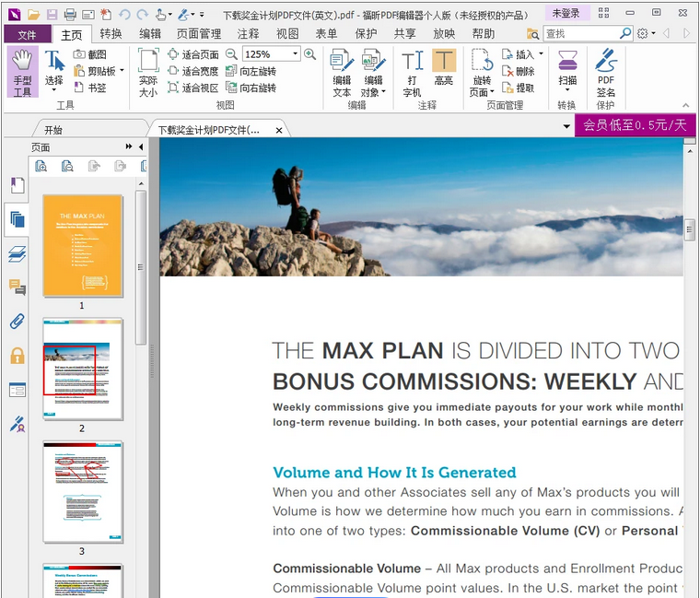Collapse the pages panel left arrow
Viewport: 700px width, 598px height.
tap(141, 147)
